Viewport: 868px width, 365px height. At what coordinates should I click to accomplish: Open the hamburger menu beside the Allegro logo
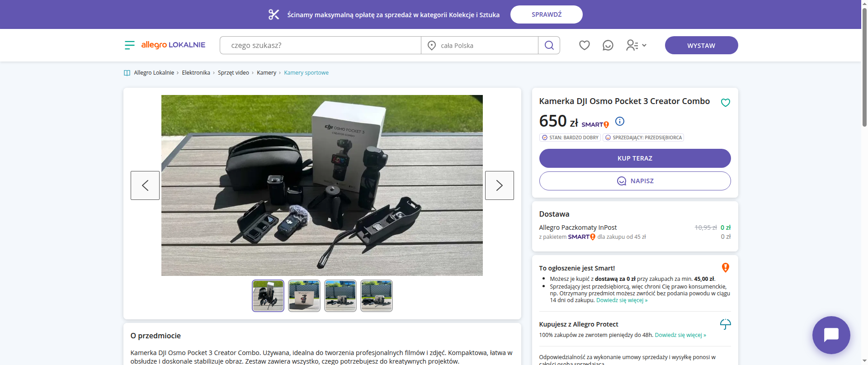click(x=129, y=45)
